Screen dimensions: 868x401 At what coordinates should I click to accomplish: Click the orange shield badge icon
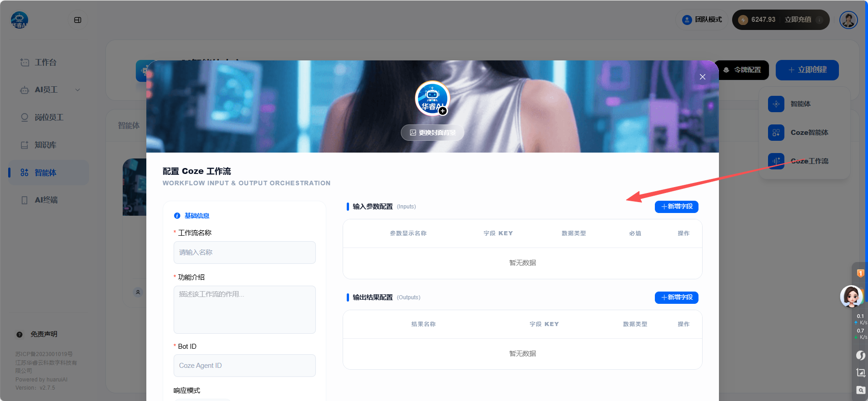[860, 273]
